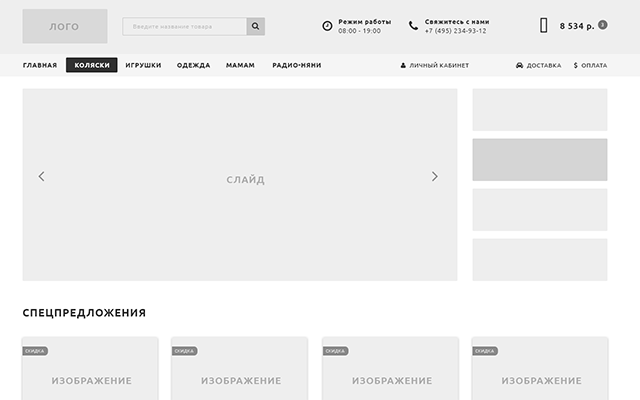Viewport: 640px width, 400px height.
Task: Open the first product ИЗОБРАЖЕНИЕ card
Action: pyautogui.click(x=90, y=369)
